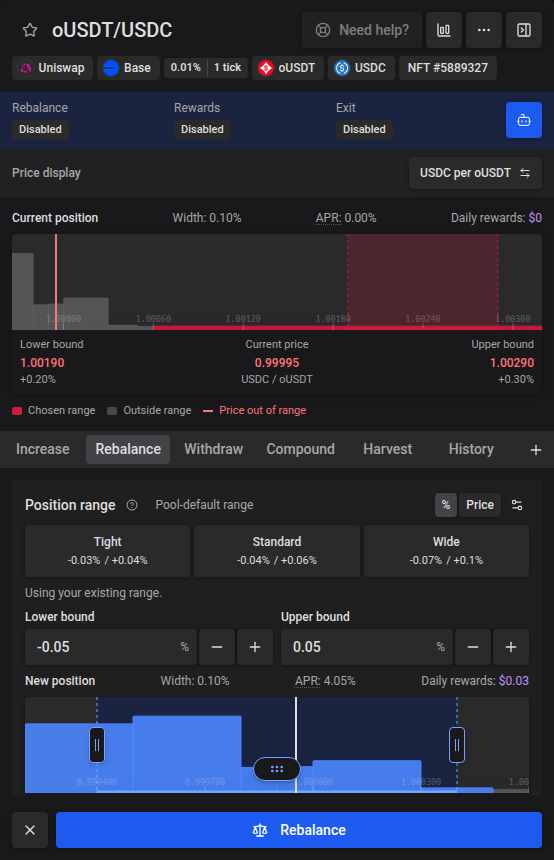554x860 pixels.
Task: Star the oUSDT/USDC pair as favorite
Action: click(30, 30)
